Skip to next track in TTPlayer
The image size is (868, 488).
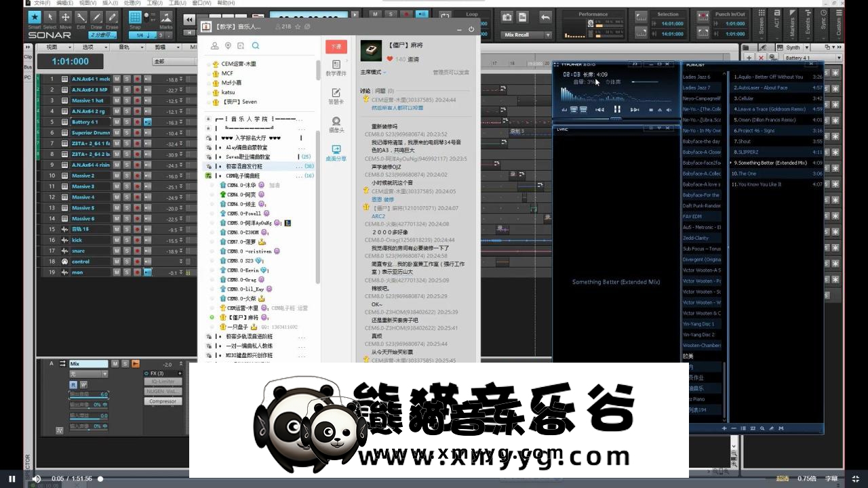(635, 109)
